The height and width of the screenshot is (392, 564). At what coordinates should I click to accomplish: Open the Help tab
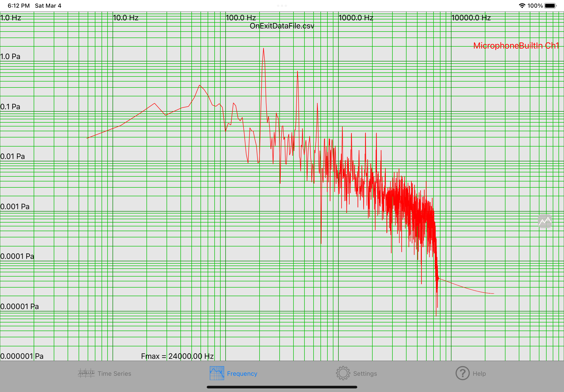tap(471, 373)
